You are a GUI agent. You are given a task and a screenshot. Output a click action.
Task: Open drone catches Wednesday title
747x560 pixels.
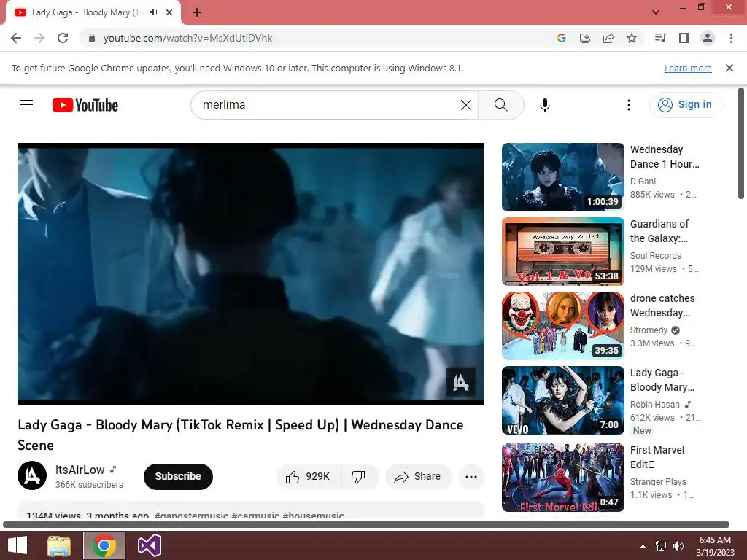tap(662, 306)
